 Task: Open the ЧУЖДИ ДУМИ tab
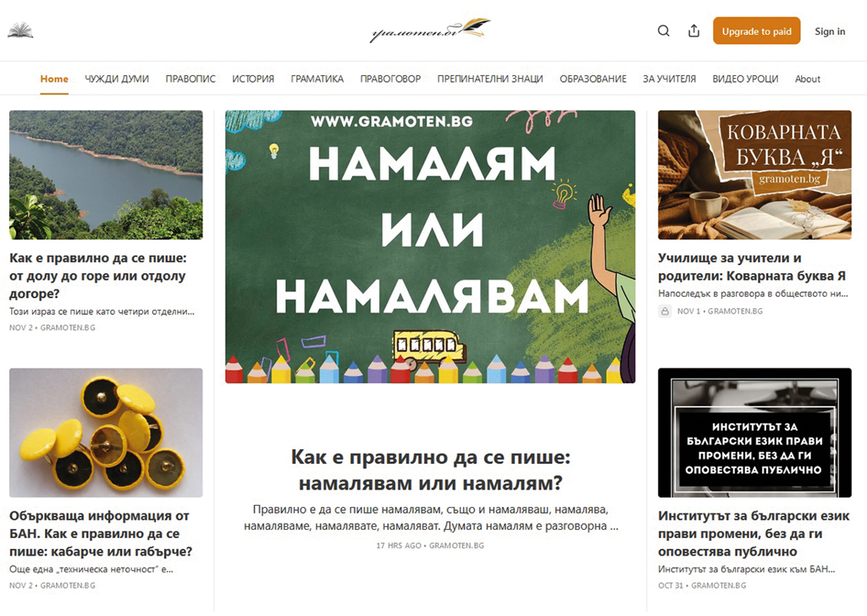[117, 79]
